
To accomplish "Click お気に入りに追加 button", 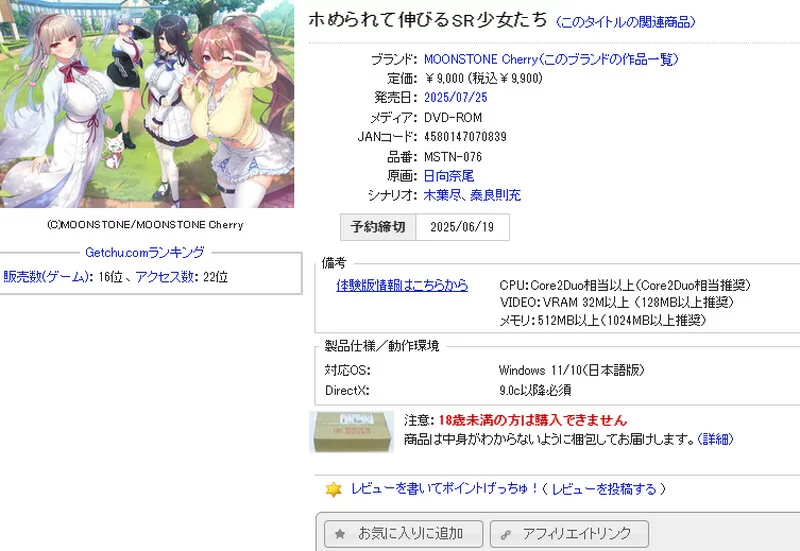I will (404, 534).
